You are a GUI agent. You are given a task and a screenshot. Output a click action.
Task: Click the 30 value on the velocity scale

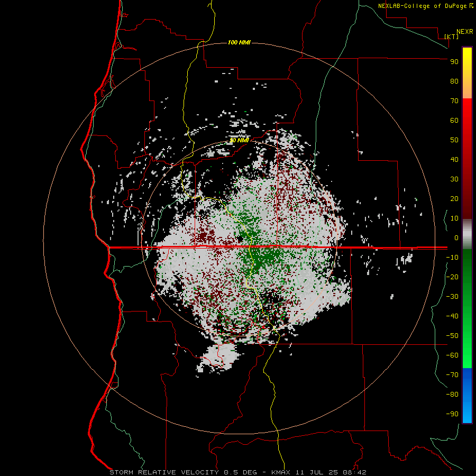454,179
